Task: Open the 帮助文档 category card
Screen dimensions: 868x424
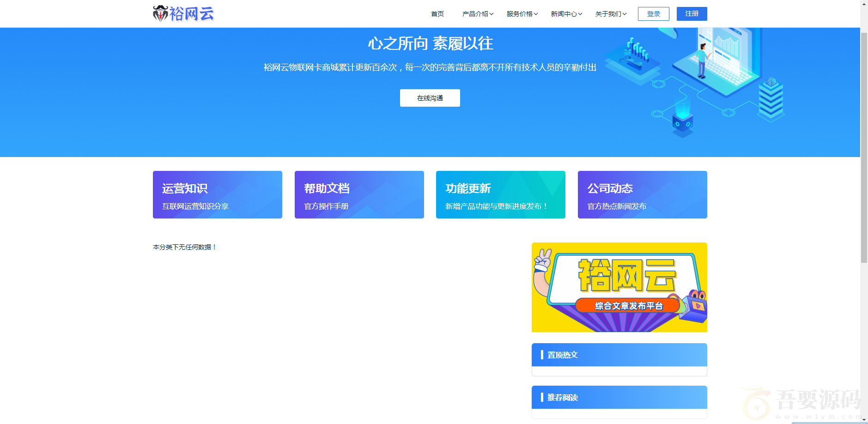Action: [x=359, y=194]
